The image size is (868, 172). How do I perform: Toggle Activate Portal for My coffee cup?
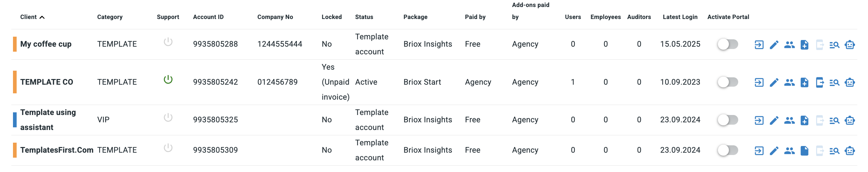point(728,44)
